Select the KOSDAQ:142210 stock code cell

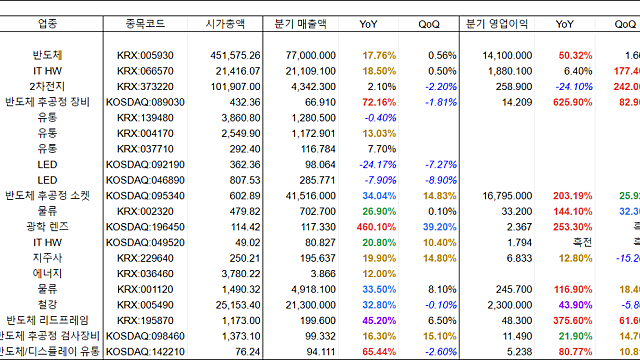[145, 352]
